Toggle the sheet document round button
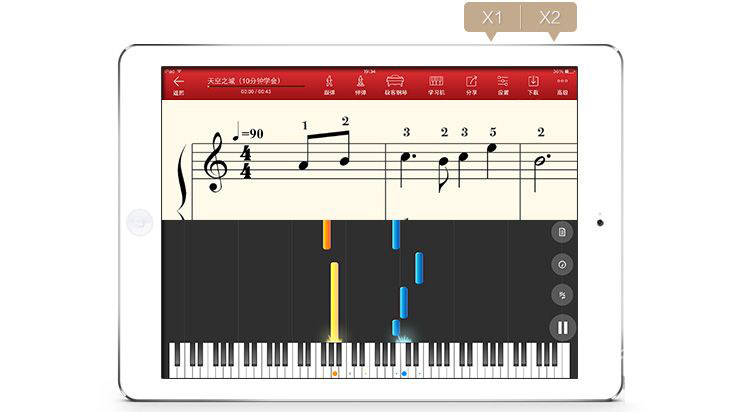 click(x=562, y=232)
